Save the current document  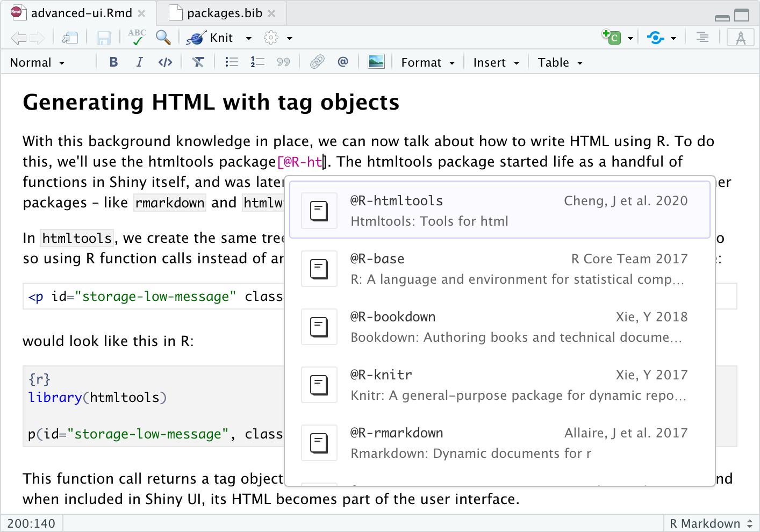tap(103, 38)
